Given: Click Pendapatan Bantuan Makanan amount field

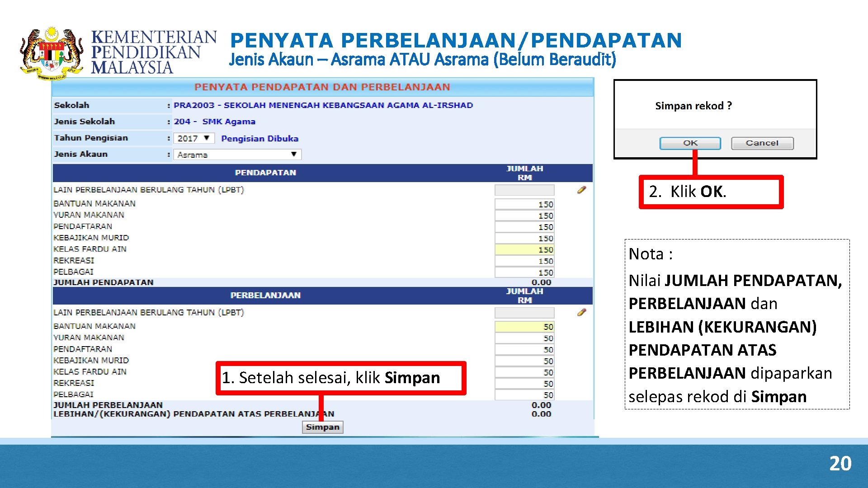Looking at the screenshot, I should 524,204.
